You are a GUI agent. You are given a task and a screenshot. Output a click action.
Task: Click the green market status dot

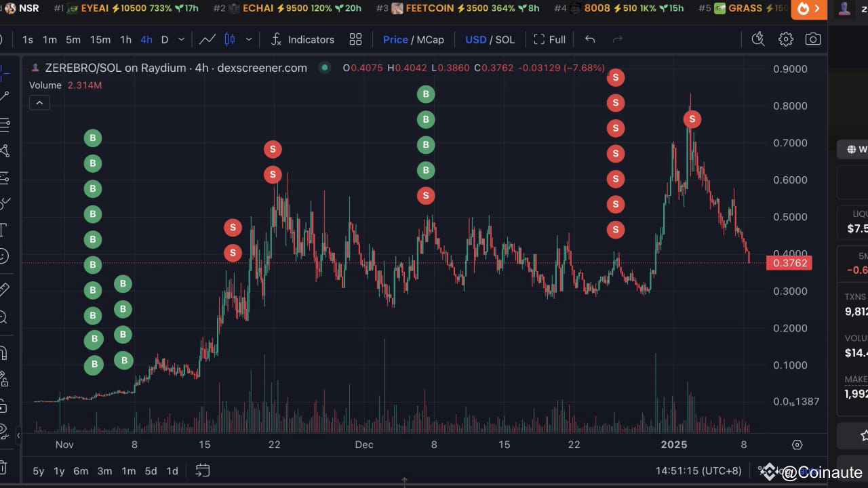click(x=325, y=67)
